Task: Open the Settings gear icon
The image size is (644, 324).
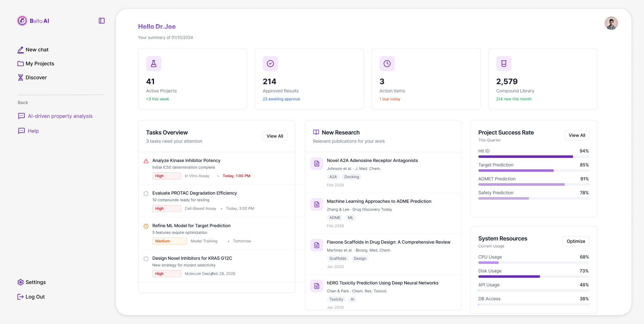Action: point(21,282)
